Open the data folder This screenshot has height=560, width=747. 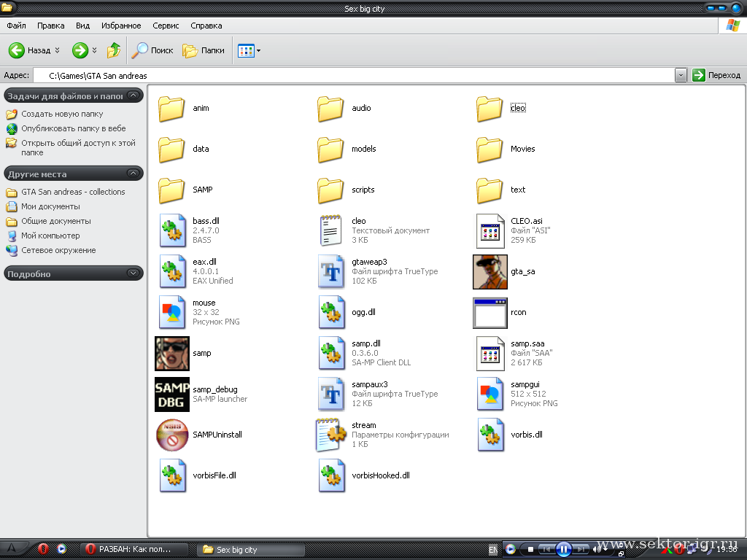tap(171, 149)
